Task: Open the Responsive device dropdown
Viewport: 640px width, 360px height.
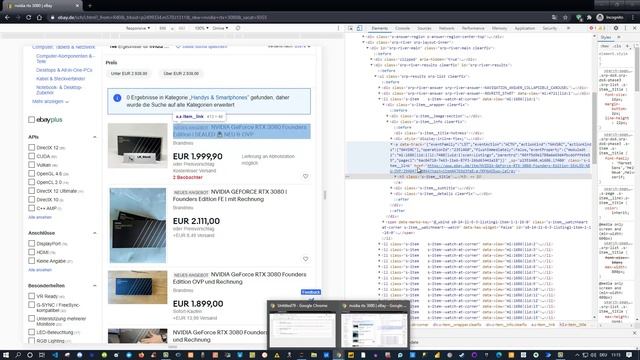Action: tap(138, 28)
